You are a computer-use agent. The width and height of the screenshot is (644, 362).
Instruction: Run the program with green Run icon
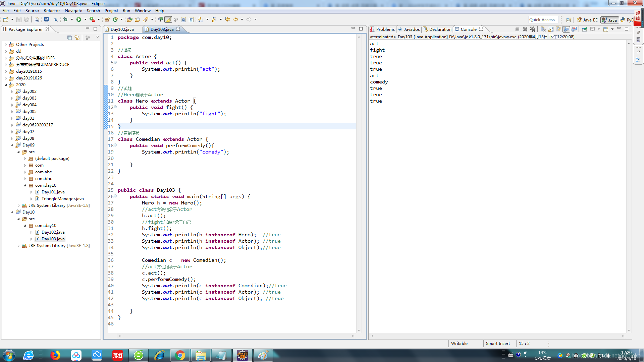pos(79,19)
